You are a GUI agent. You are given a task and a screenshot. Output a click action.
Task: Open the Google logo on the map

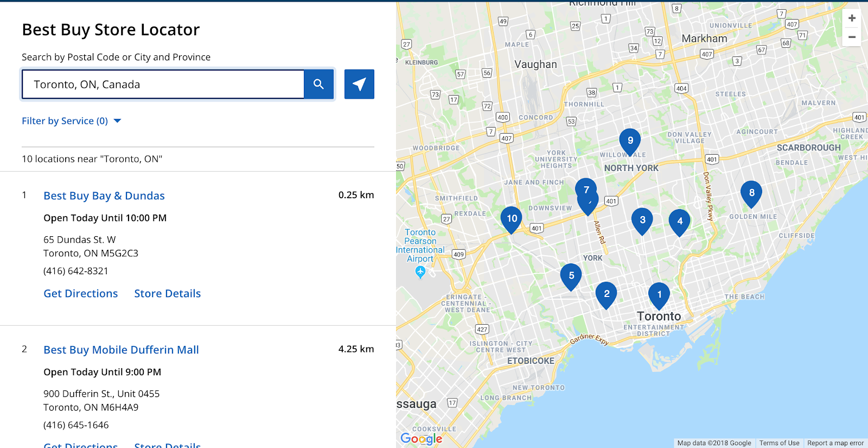click(421, 438)
